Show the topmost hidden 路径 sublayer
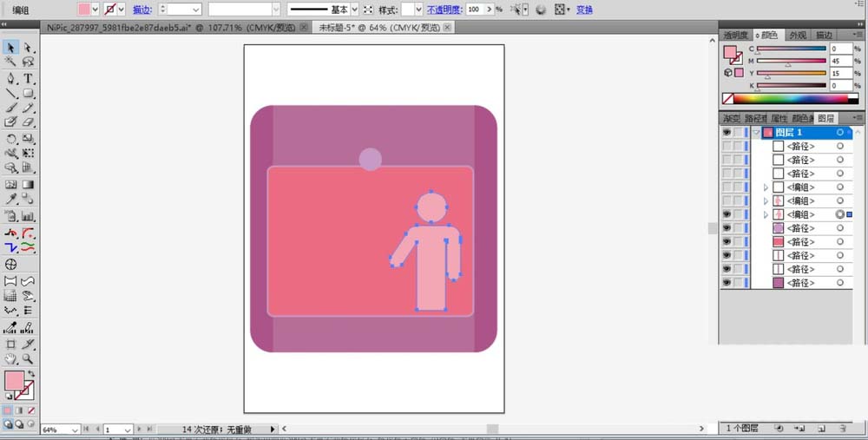The image size is (868, 440). [x=727, y=147]
